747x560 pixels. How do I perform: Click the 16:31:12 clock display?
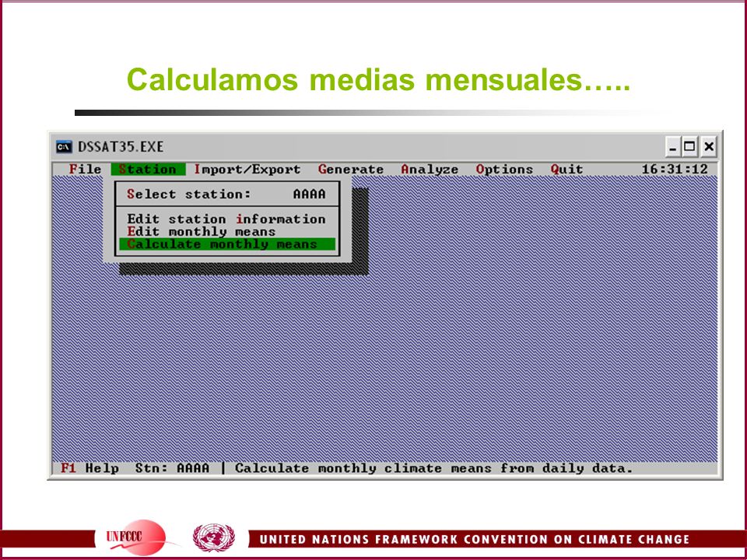tap(675, 170)
